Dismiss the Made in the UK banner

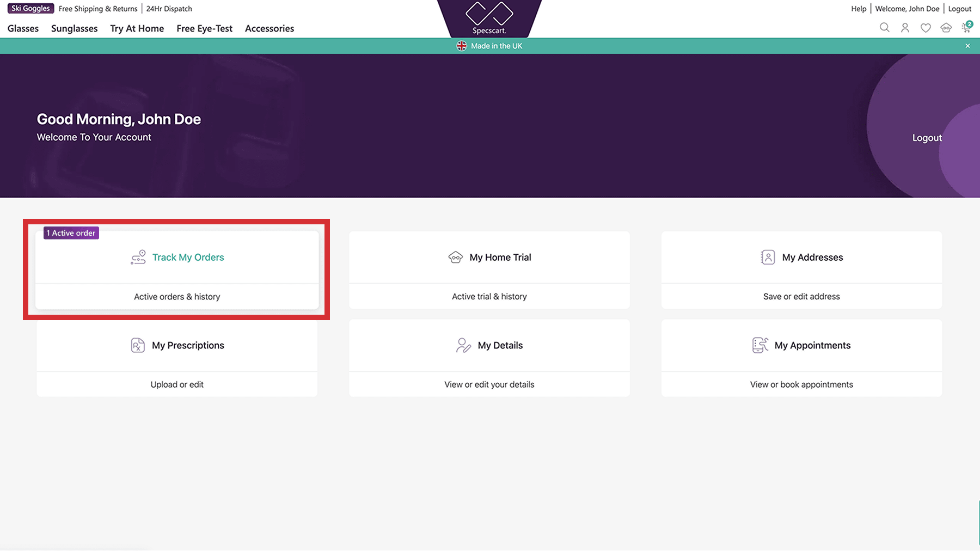point(967,46)
